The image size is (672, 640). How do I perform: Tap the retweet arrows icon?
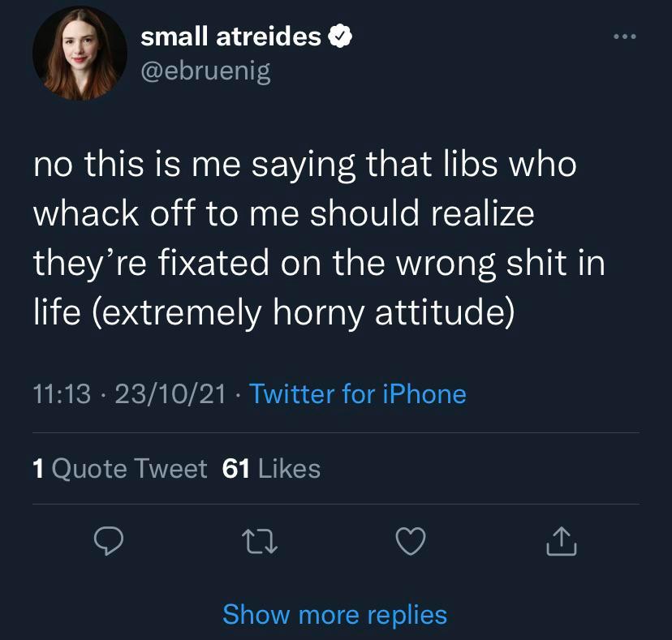pyautogui.click(x=261, y=543)
